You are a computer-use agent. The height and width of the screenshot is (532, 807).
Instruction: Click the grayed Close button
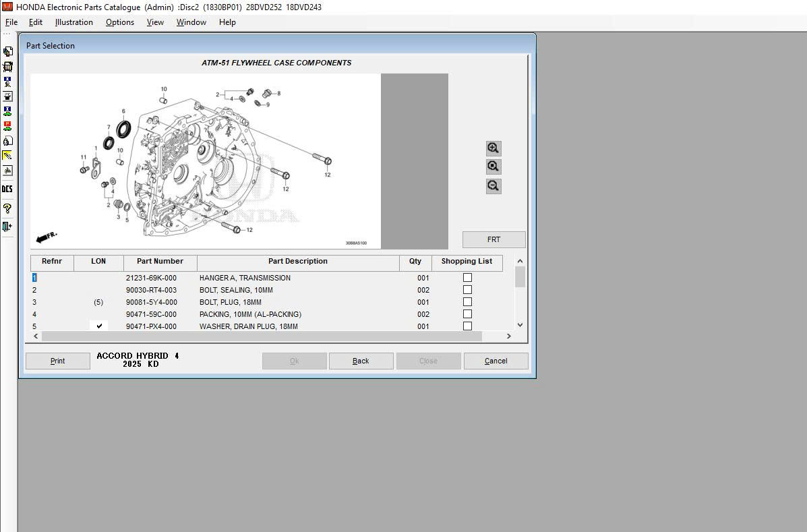click(x=428, y=361)
